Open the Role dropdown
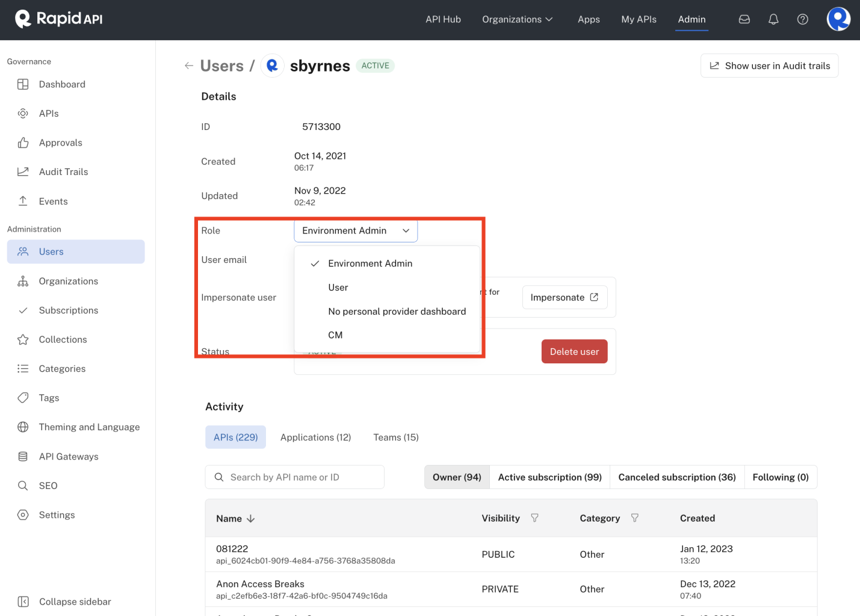Image resolution: width=860 pixels, height=616 pixels. click(356, 230)
